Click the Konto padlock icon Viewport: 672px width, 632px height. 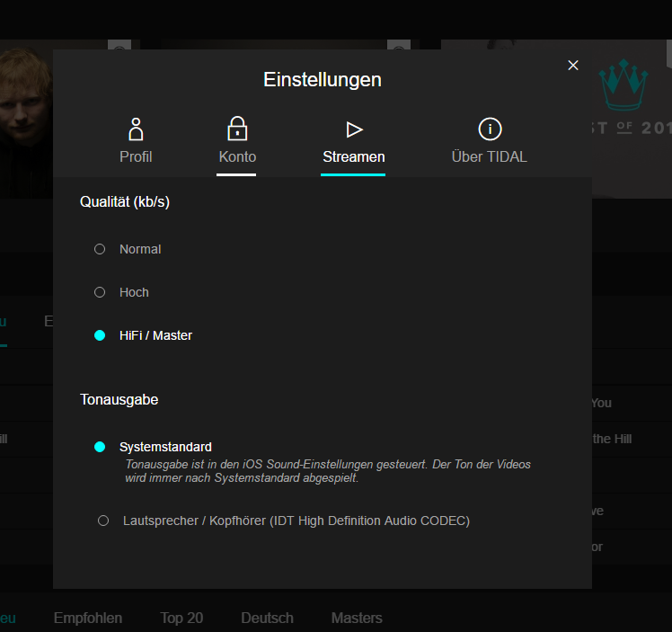click(x=237, y=129)
